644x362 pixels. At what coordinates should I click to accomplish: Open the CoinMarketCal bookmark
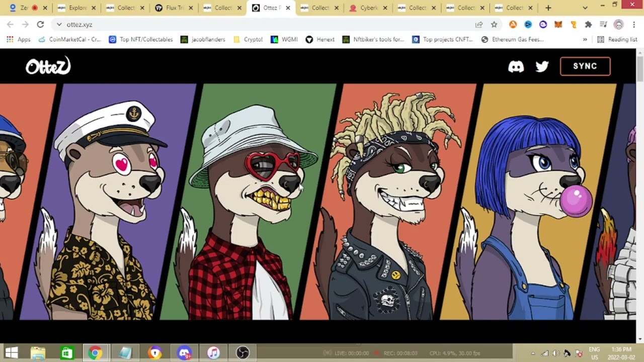pos(69,39)
